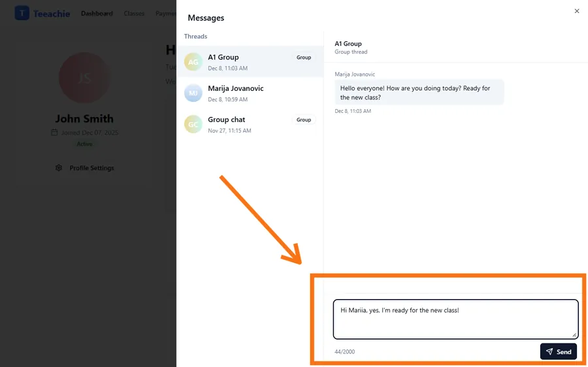Image resolution: width=588 pixels, height=367 pixels.
Task: Click the paper plane icon in Send
Action: [549, 351]
